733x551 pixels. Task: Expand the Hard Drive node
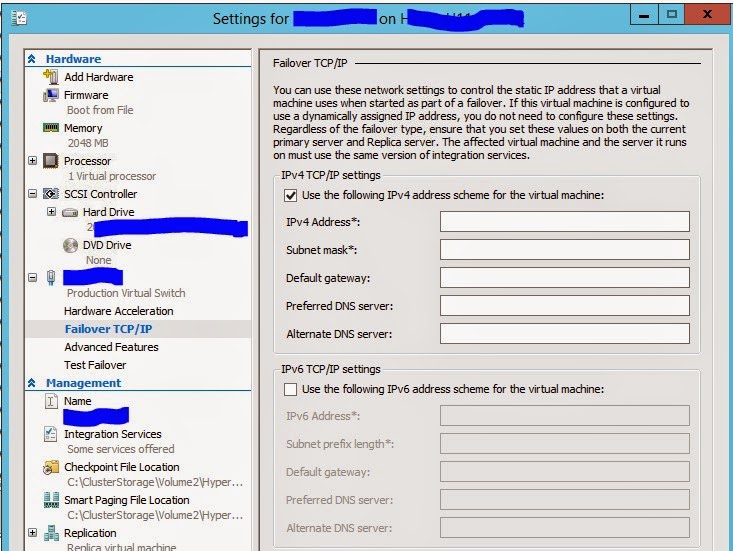pyautogui.click(x=51, y=212)
